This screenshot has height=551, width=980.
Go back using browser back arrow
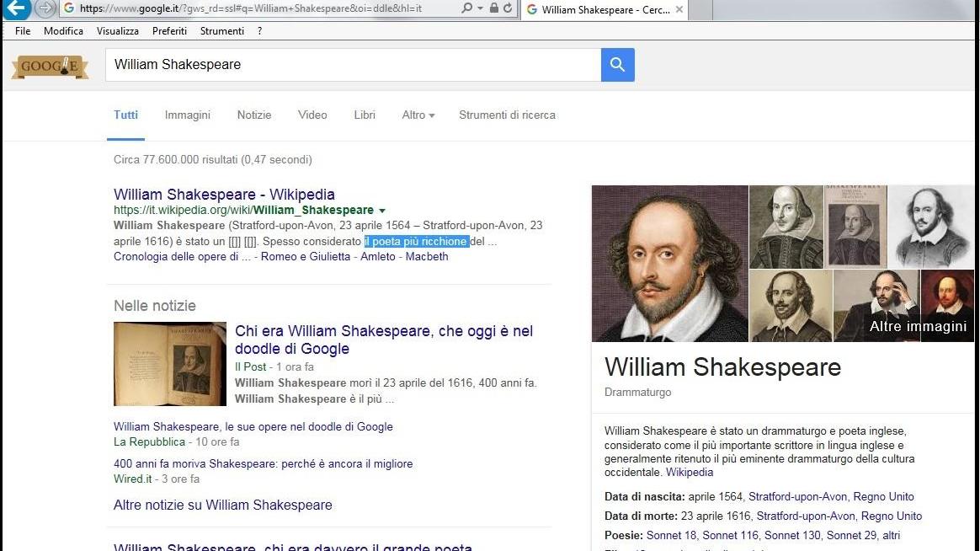(x=15, y=8)
